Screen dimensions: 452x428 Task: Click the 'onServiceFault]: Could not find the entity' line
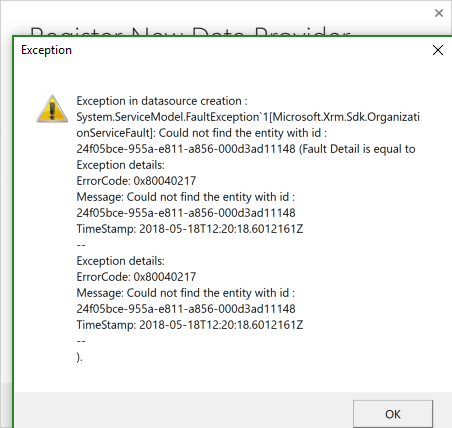click(202, 133)
